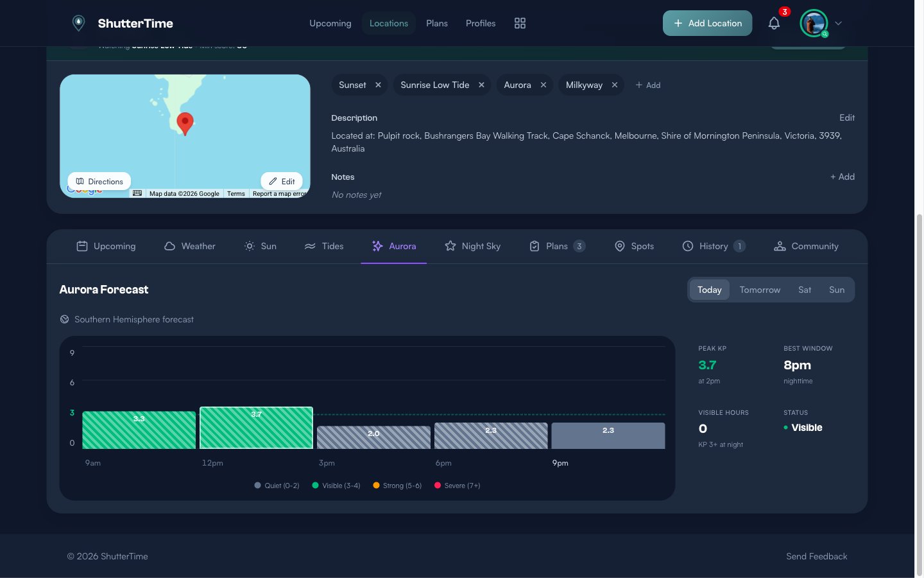Viewport: 924px width, 578px height.
Task: Switch to the Sun tab
Action: pos(261,246)
